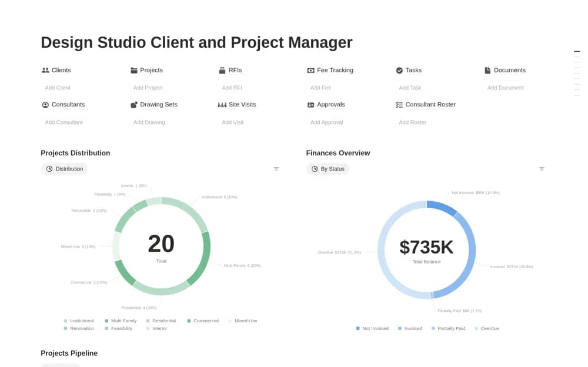Click the Fee Tracking money icon

pyautogui.click(x=310, y=70)
